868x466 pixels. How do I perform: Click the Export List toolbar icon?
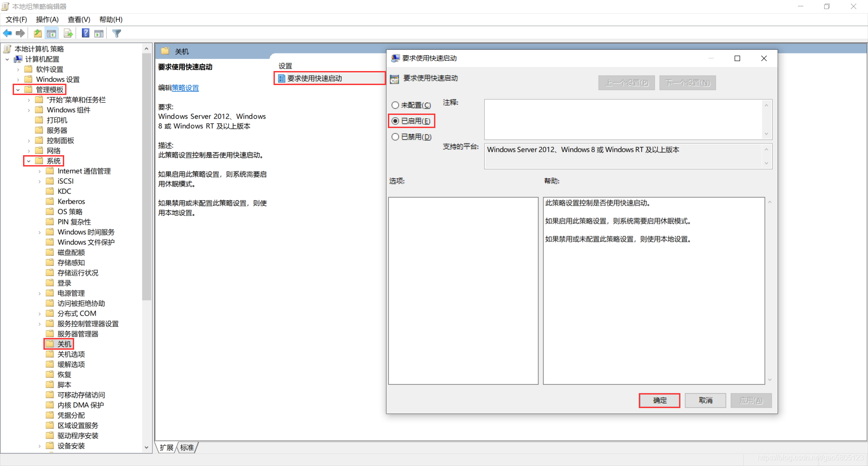coord(68,33)
